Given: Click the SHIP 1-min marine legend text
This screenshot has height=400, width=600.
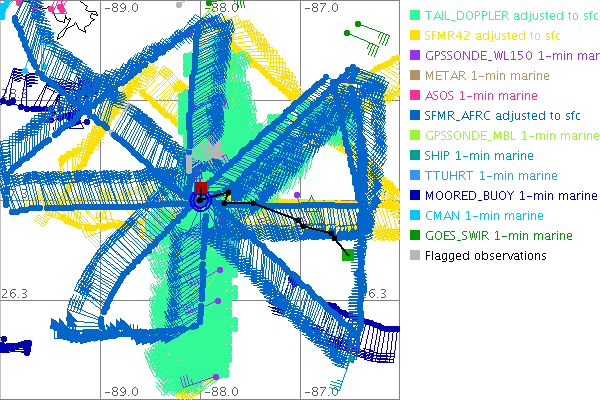Looking at the screenshot, I should point(478,156).
